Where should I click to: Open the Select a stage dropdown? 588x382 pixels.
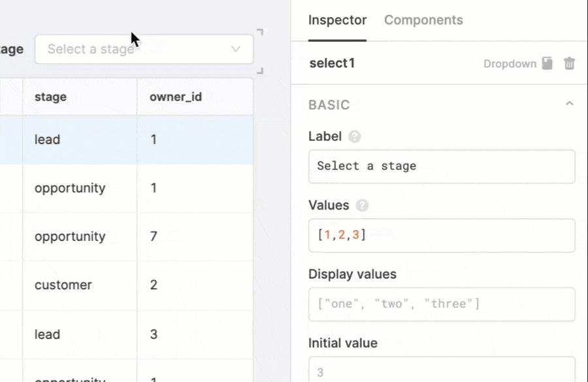click(x=137, y=50)
